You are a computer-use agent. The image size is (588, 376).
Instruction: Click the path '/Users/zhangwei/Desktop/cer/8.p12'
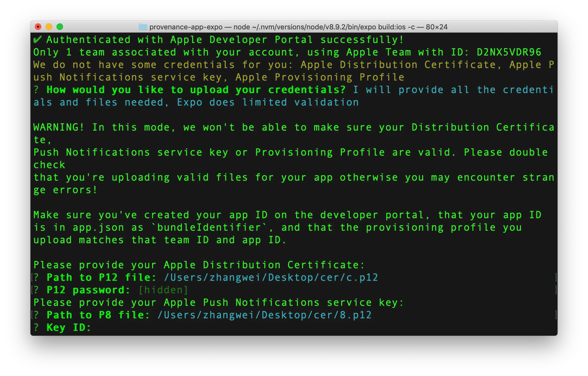(264, 315)
